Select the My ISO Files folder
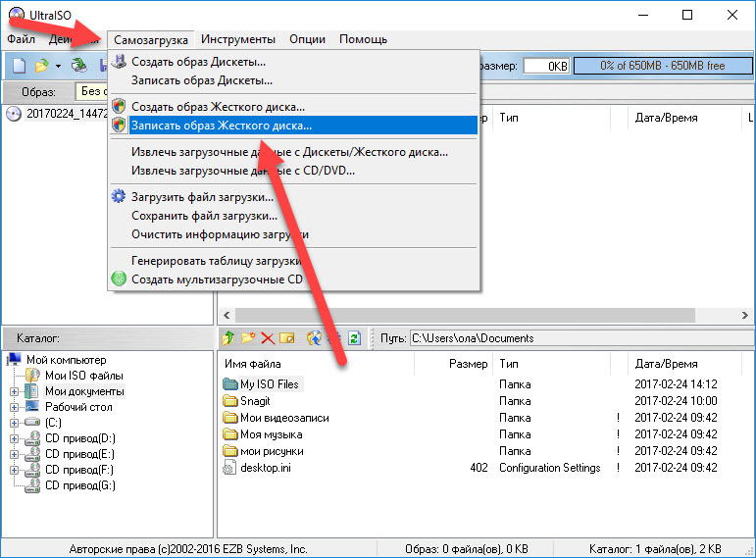This screenshot has width=756, height=558. pyautogui.click(x=269, y=384)
